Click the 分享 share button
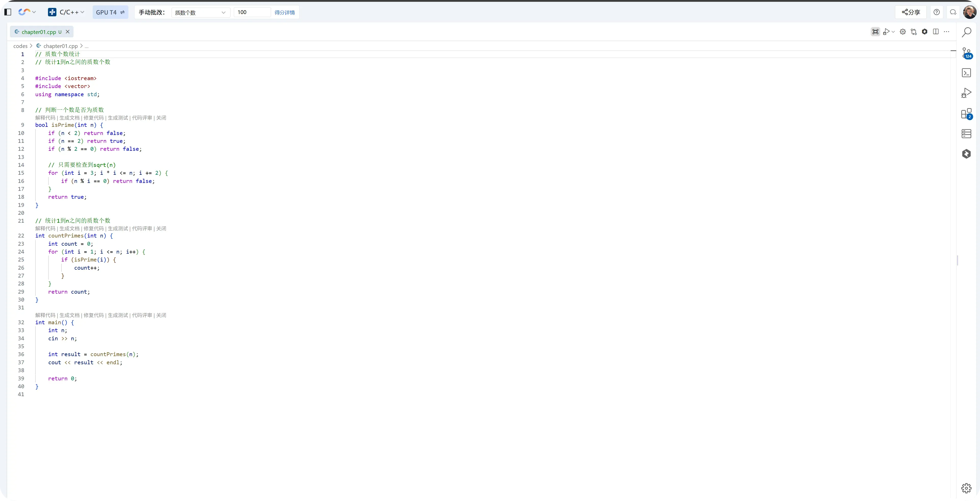Screen dimensions: 980x501 (x=911, y=12)
